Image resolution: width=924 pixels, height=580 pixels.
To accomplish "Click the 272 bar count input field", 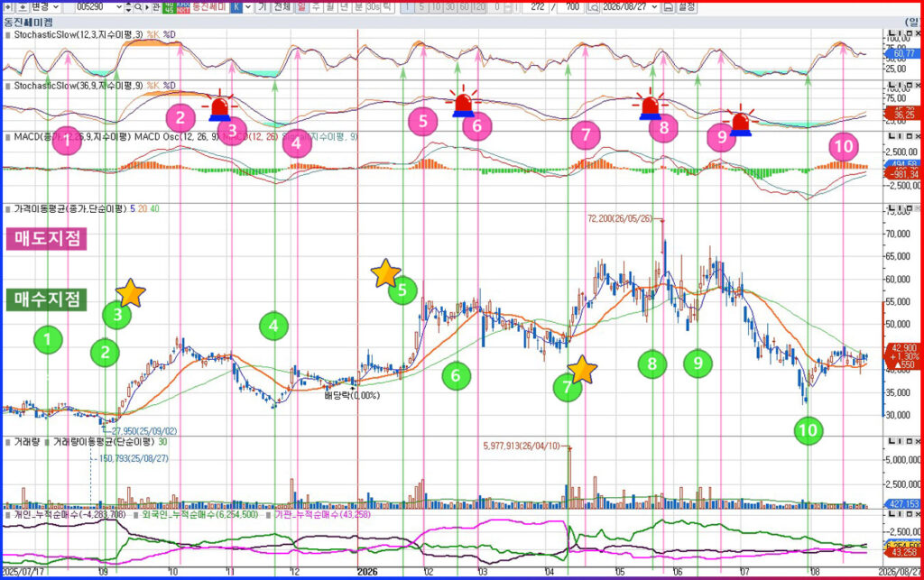I will [x=536, y=7].
